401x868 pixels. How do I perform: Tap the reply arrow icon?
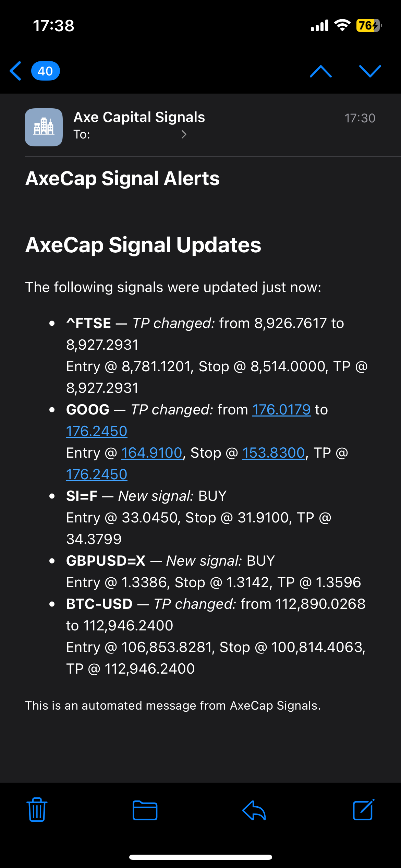tap(254, 810)
